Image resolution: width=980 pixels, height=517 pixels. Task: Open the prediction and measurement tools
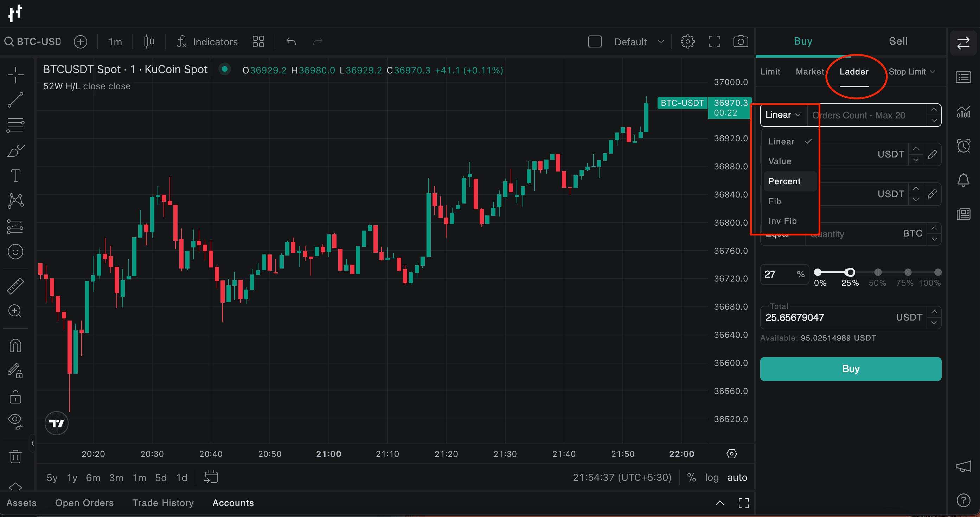pos(15,227)
